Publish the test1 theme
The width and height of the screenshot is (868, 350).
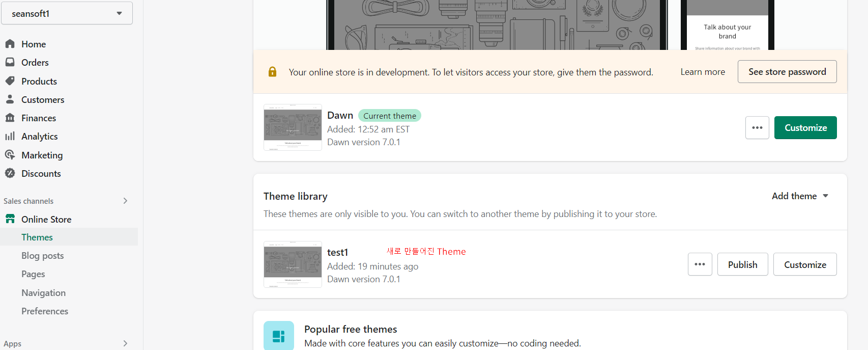tap(742, 264)
